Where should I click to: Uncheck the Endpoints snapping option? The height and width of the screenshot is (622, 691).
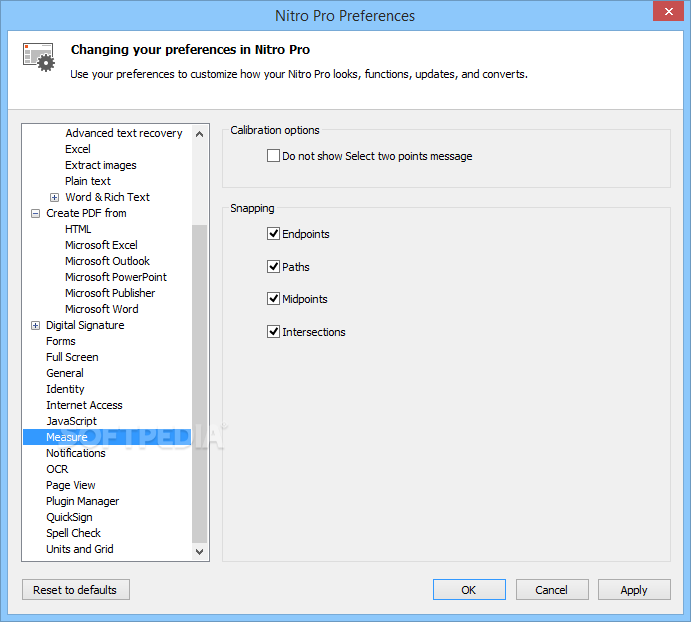pos(273,234)
